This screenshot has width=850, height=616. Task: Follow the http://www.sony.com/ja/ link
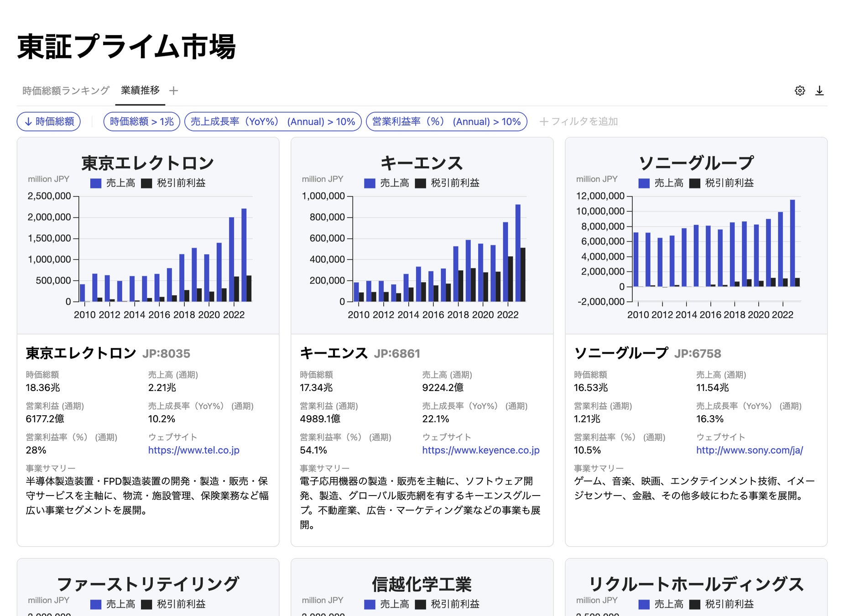tap(750, 450)
